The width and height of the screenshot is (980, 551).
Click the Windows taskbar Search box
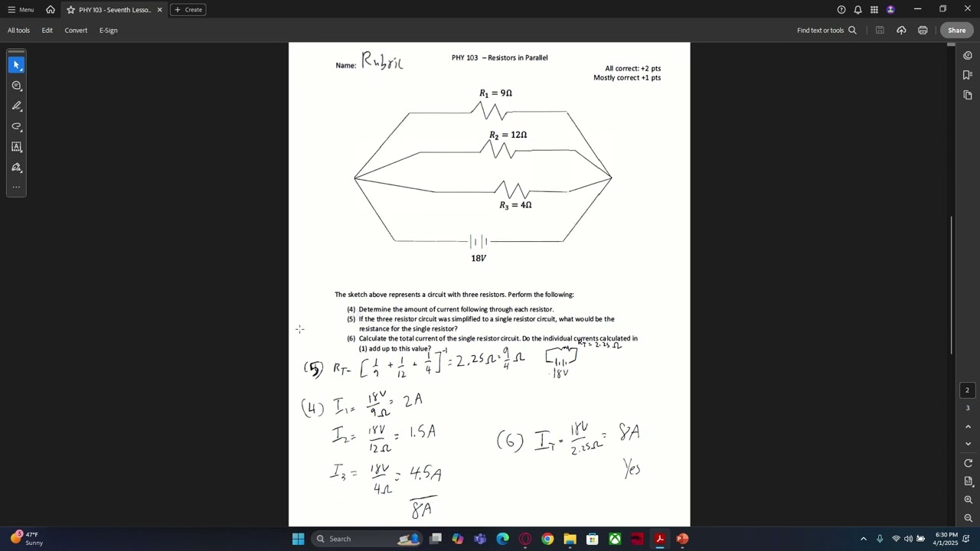(365, 539)
